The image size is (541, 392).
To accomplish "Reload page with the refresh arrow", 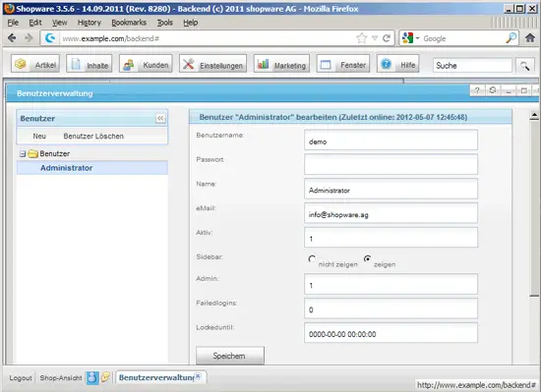I will pos(387,38).
